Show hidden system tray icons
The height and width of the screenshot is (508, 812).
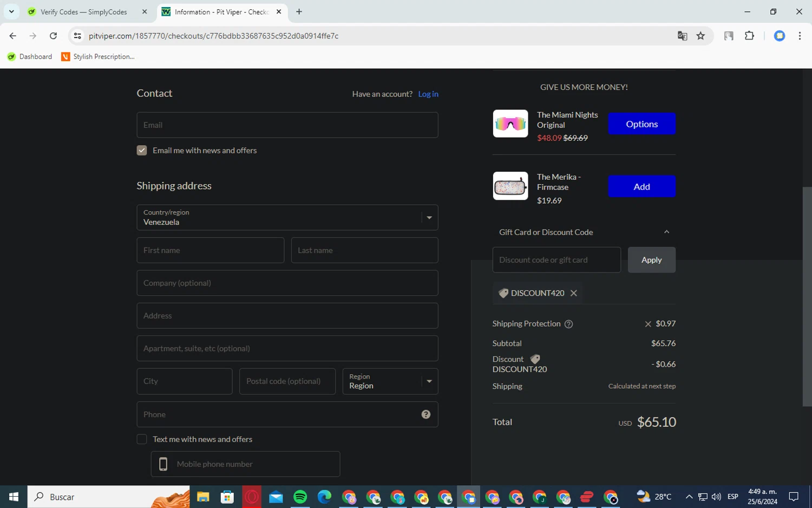689,497
